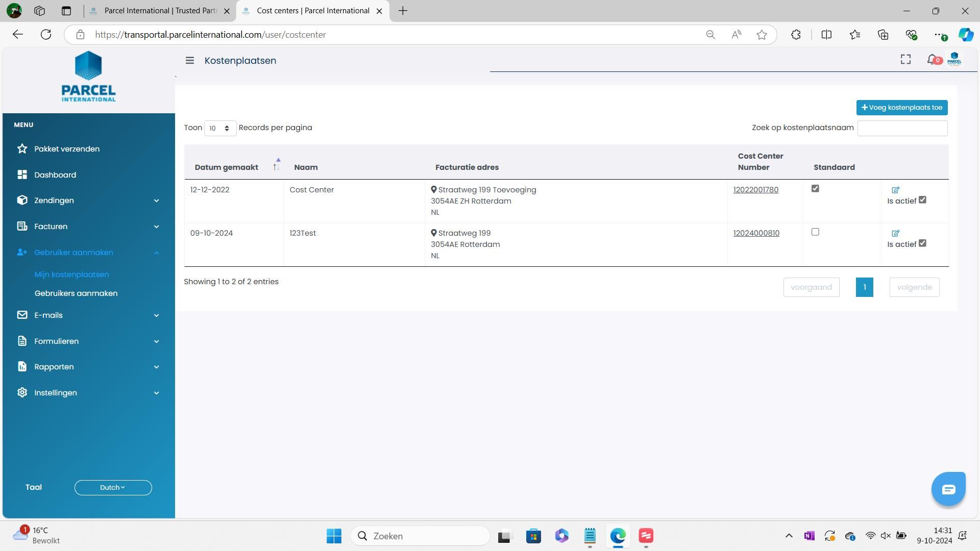Viewport: 980px width, 551px height.
Task: Click browser favorites star icon
Action: click(x=762, y=35)
